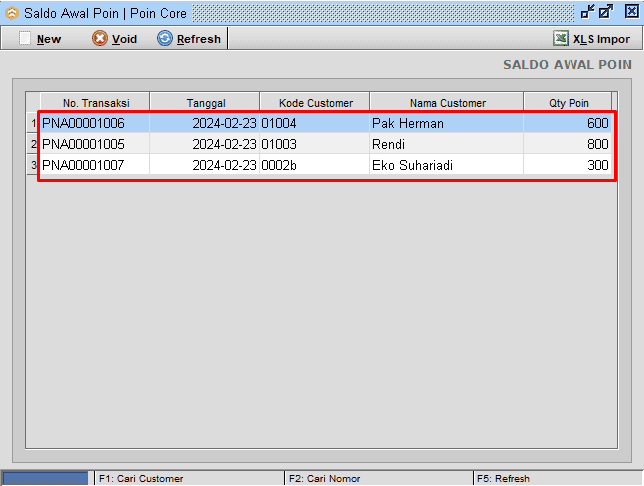Viewport: 644px width, 486px height.
Task: Refresh the Saldo Awal Poin list
Action: click(x=189, y=39)
